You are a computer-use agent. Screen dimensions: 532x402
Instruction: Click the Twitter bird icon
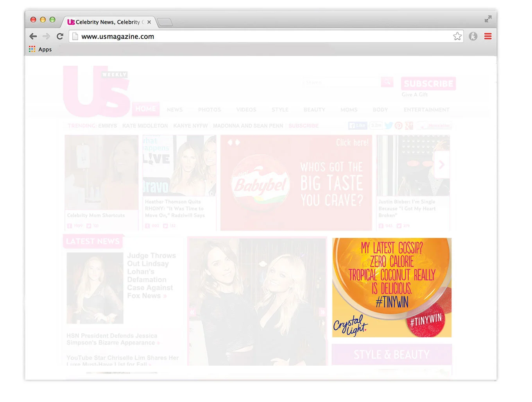click(389, 125)
